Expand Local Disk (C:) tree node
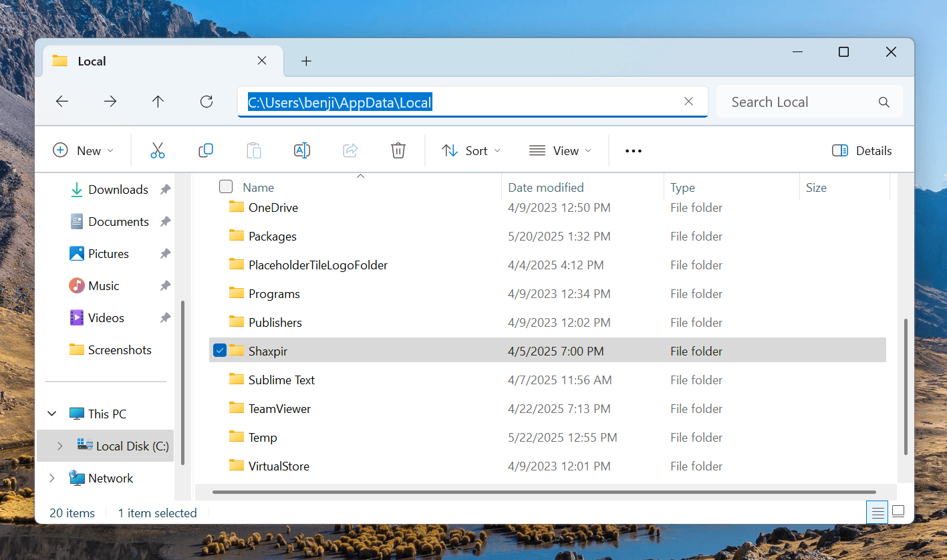Screen dimensions: 947x560 [60, 446]
